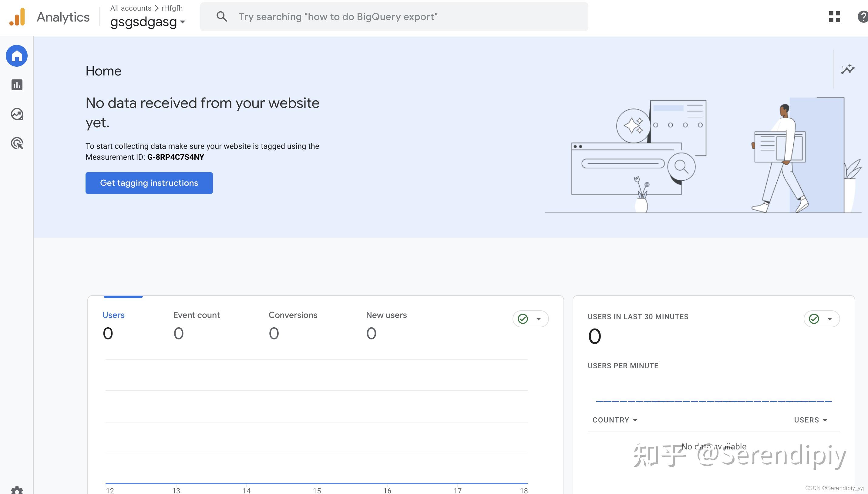The image size is (868, 494).
Task: Click the rHfgfh account breadcrumb
Action: point(172,8)
